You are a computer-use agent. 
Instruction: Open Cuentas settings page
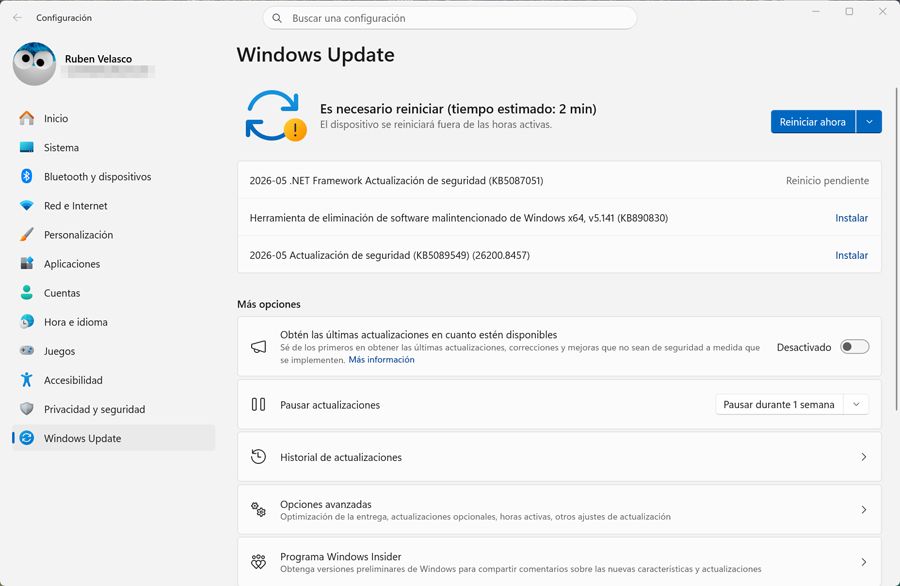click(114, 293)
